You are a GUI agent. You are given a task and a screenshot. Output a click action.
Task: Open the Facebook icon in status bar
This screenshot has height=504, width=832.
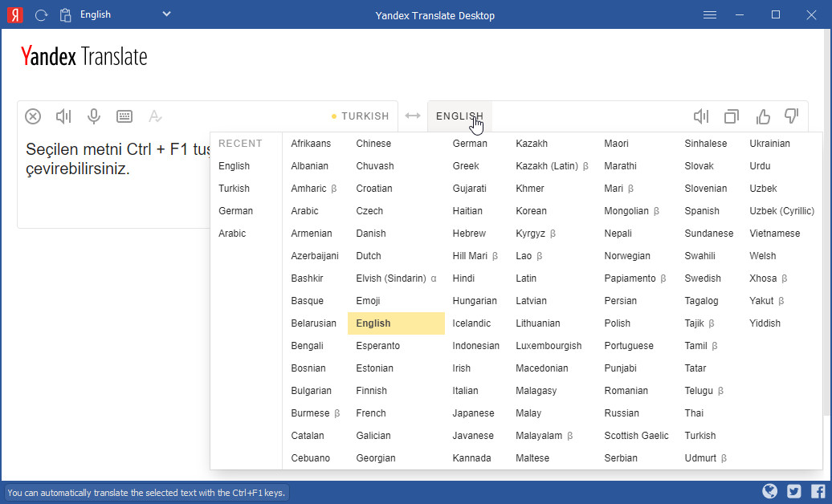(x=818, y=491)
